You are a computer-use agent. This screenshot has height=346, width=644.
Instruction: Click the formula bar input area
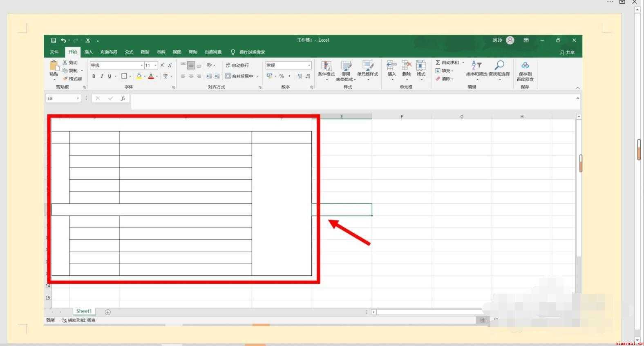point(353,101)
